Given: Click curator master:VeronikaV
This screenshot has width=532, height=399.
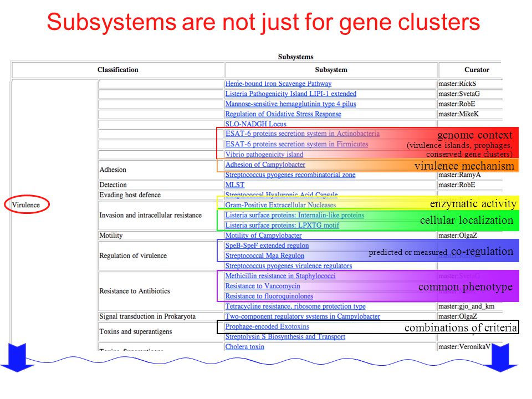Looking at the screenshot, I should 464,347.
